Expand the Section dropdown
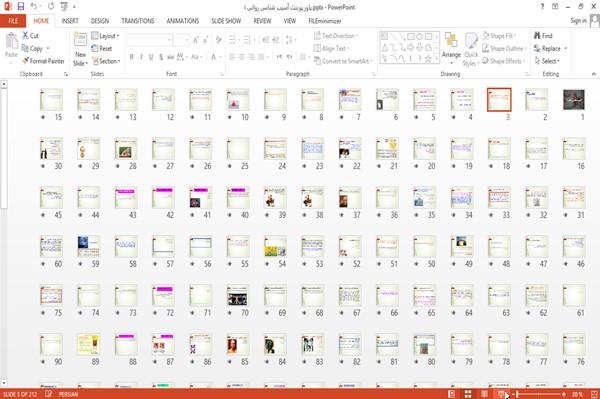Image resolution: width=600 pixels, height=399 pixels. point(106,61)
